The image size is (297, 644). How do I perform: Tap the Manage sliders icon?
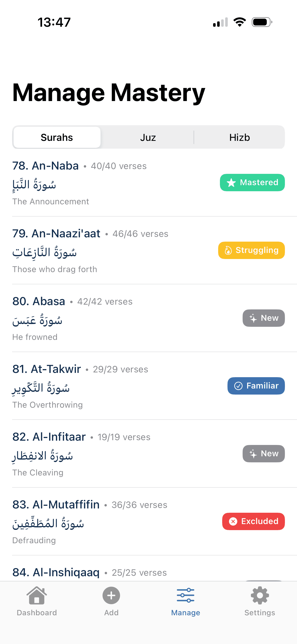pos(185,596)
